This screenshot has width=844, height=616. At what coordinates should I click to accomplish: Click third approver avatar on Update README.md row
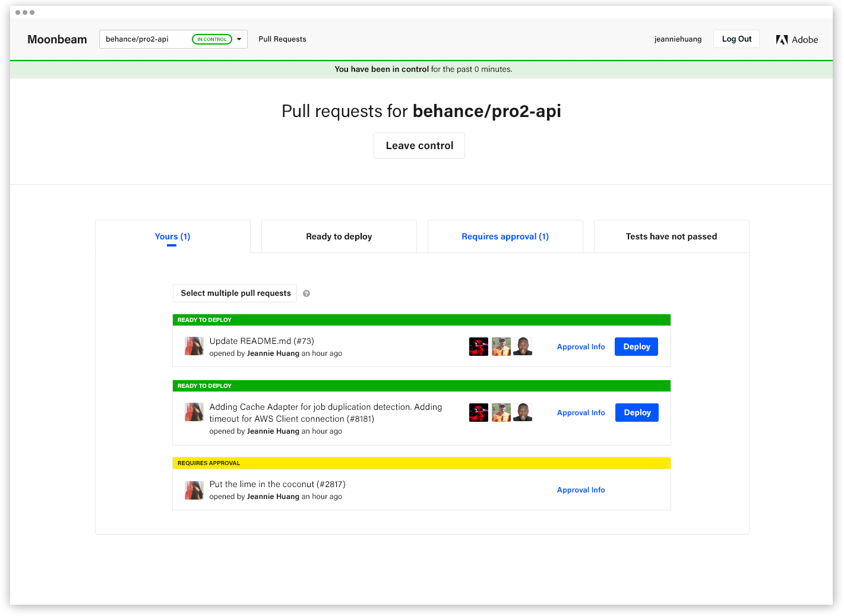(x=523, y=346)
